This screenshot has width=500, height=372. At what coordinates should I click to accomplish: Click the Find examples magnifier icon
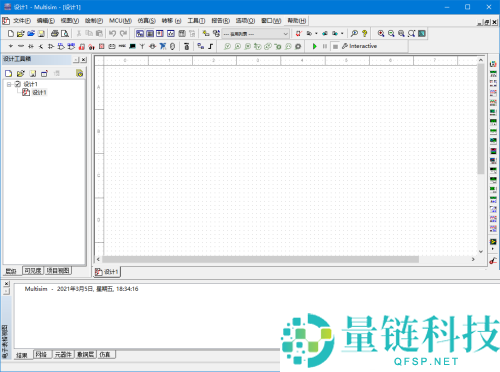[x=354, y=33]
